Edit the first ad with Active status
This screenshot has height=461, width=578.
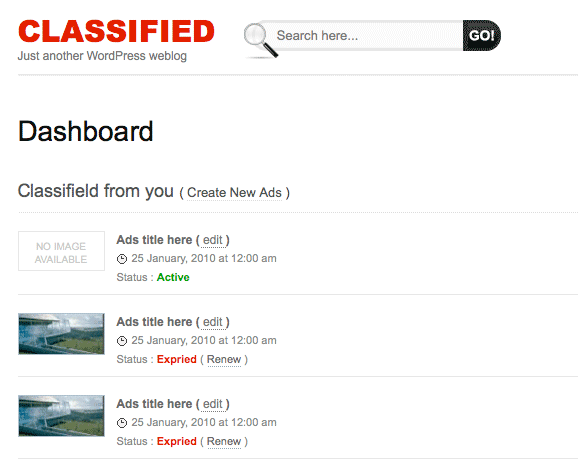pyautogui.click(x=213, y=240)
